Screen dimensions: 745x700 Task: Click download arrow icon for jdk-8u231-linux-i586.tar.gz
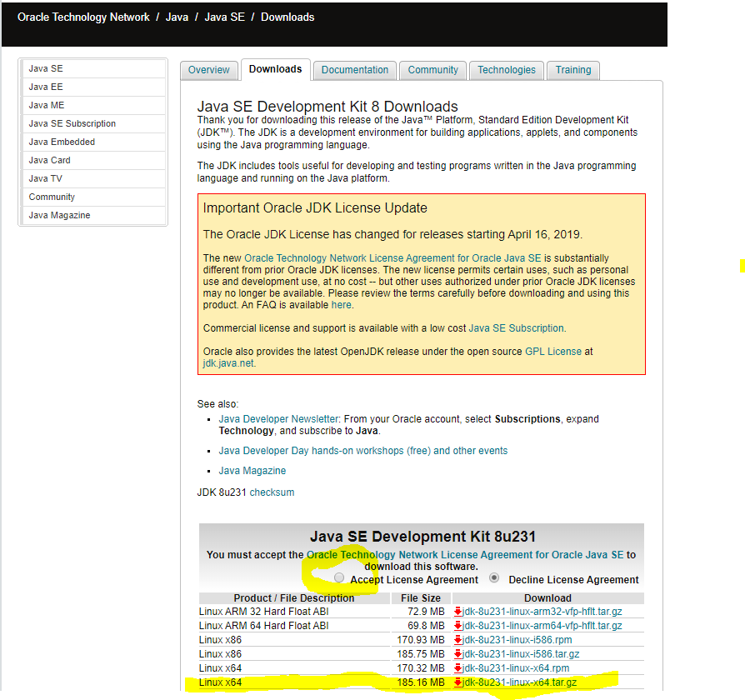tap(458, 654)
